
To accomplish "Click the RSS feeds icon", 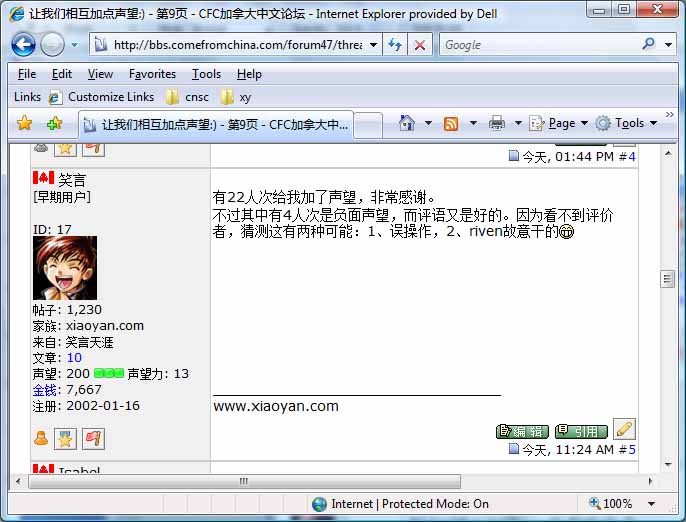I will pyautogui.click(x=451, y=123).
